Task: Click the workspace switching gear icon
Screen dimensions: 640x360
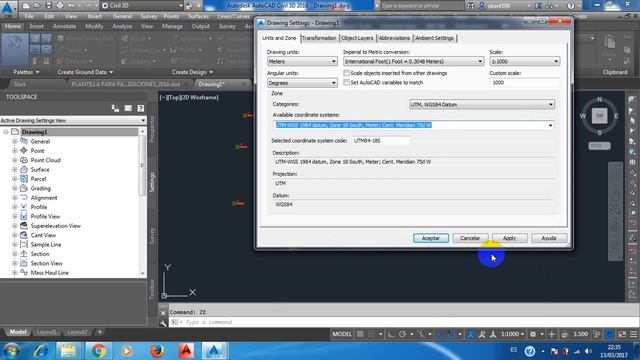Action: 533,334
